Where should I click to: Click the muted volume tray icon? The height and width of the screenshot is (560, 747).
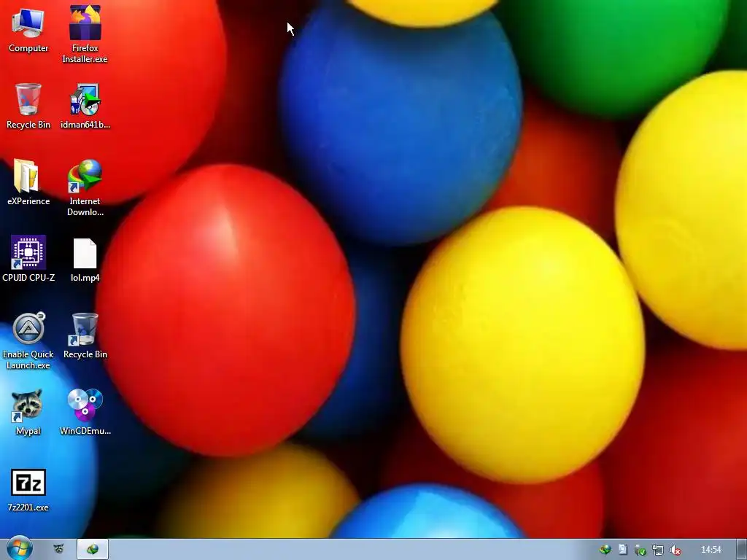[x=675, y=550]
